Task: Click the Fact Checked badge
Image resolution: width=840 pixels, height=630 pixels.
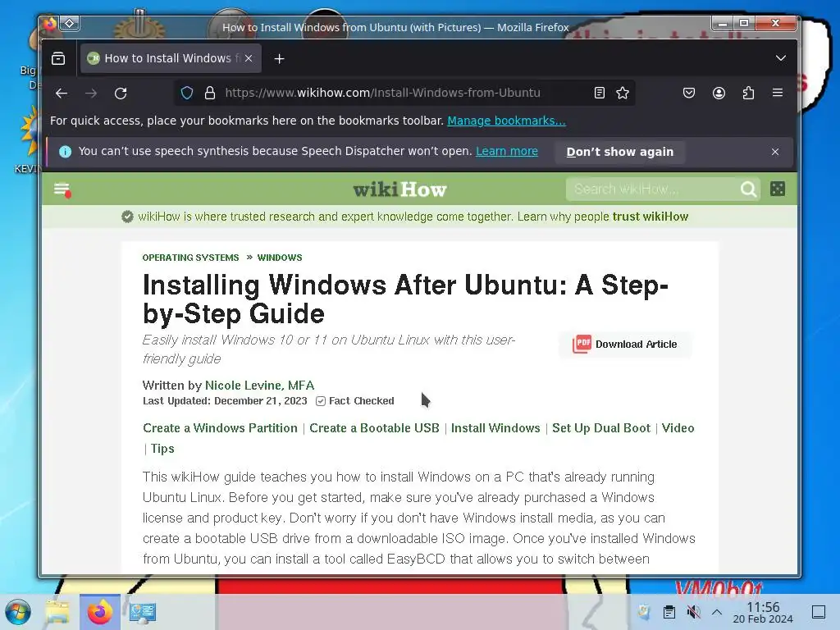Action: click(x=355, y=400)
